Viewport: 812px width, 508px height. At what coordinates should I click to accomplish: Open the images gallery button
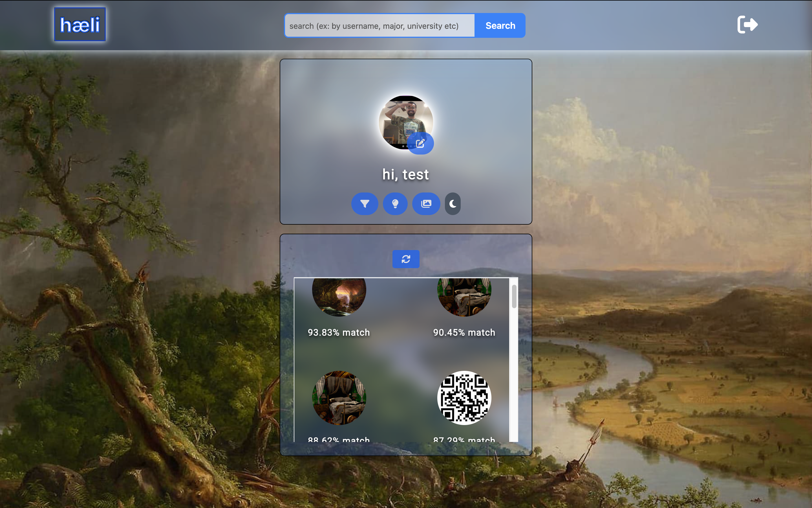pyautogui.click(x=426, y=203)
